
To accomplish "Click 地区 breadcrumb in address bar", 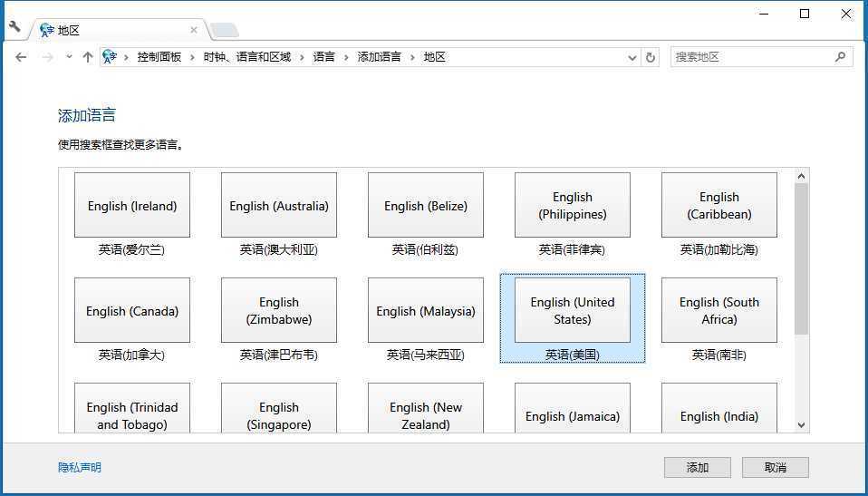I will (x=435, y=57).
